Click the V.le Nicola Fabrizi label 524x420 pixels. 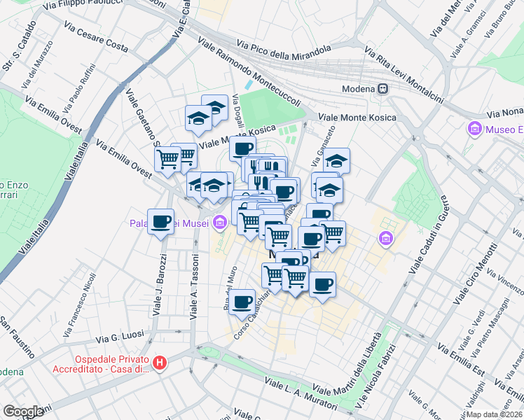coord(375,377)
